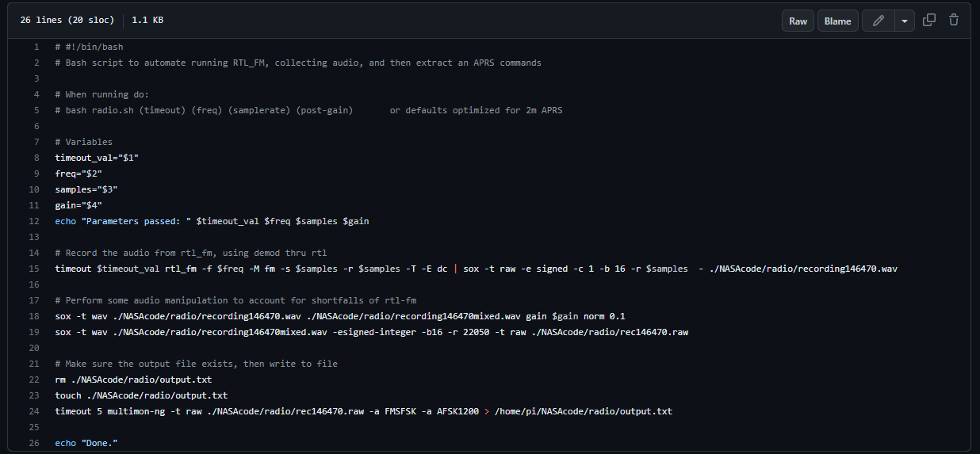Click the 1.1 KB file size label

[x=147, y=21]
